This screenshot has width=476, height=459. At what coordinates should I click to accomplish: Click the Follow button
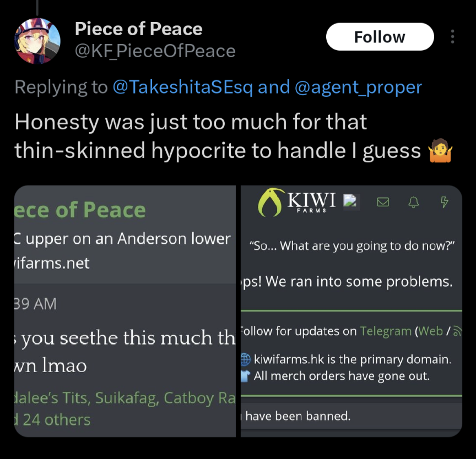coord(380,37)
